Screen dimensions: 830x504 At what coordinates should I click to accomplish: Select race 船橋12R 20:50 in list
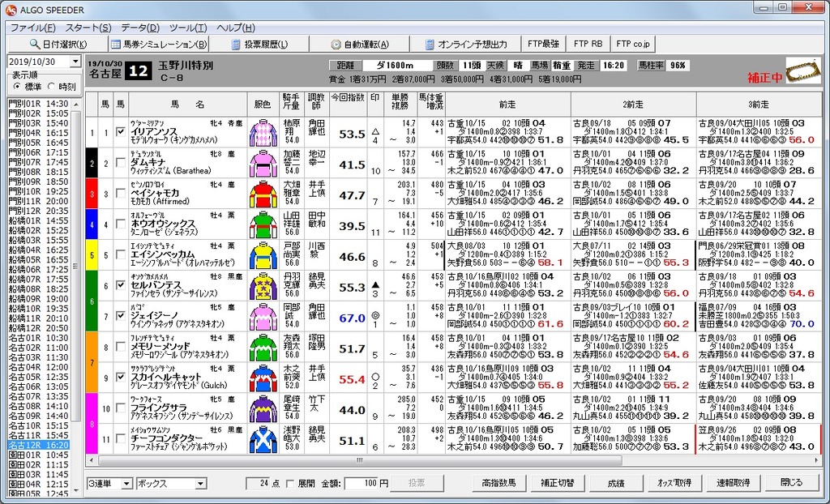pos(39,328)
